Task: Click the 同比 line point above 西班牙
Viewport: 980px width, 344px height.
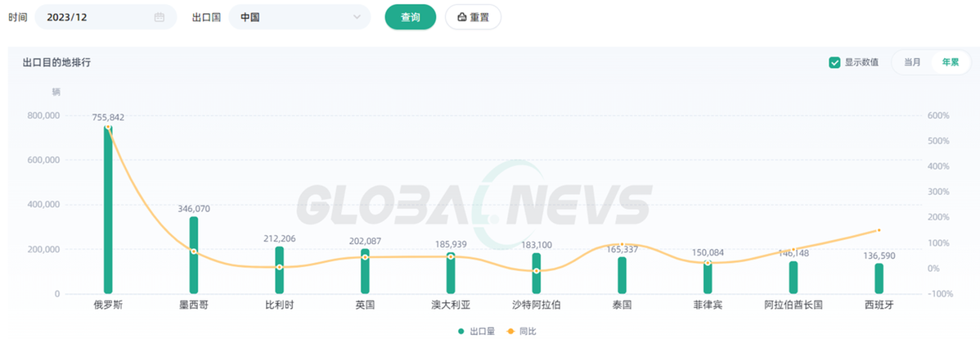Action: coord(879,230)
